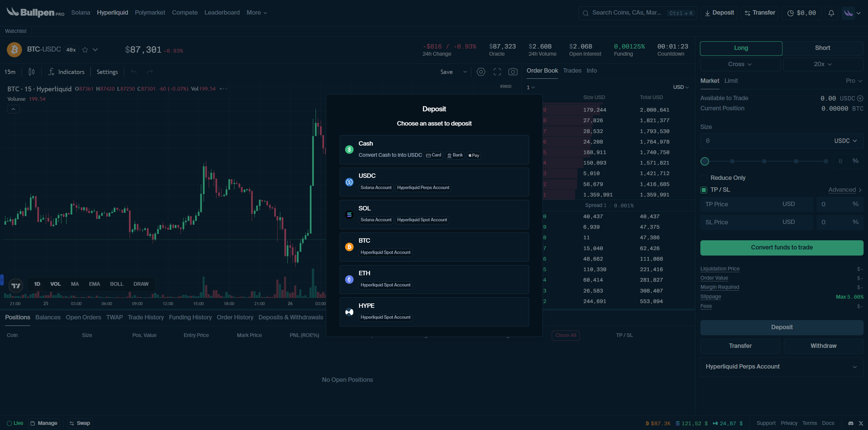Open the Balances tab
The image size is (868, 430).
[48, 317]
